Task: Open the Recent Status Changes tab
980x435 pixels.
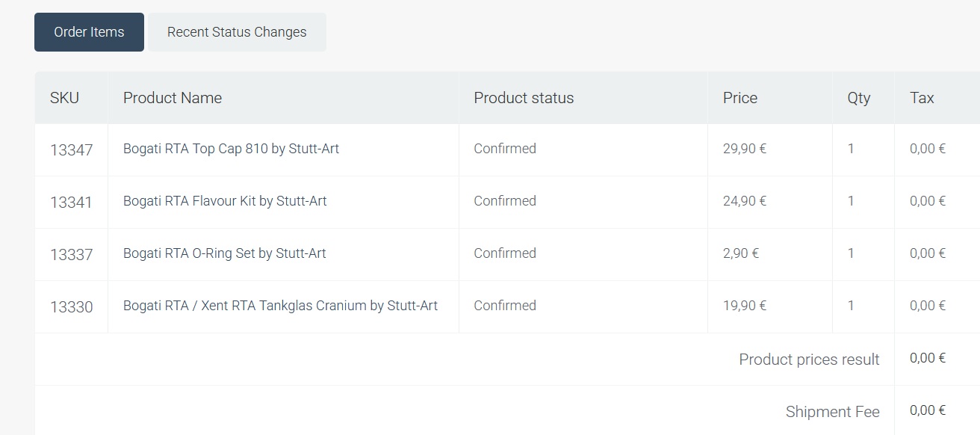Action: coord(237,32)
